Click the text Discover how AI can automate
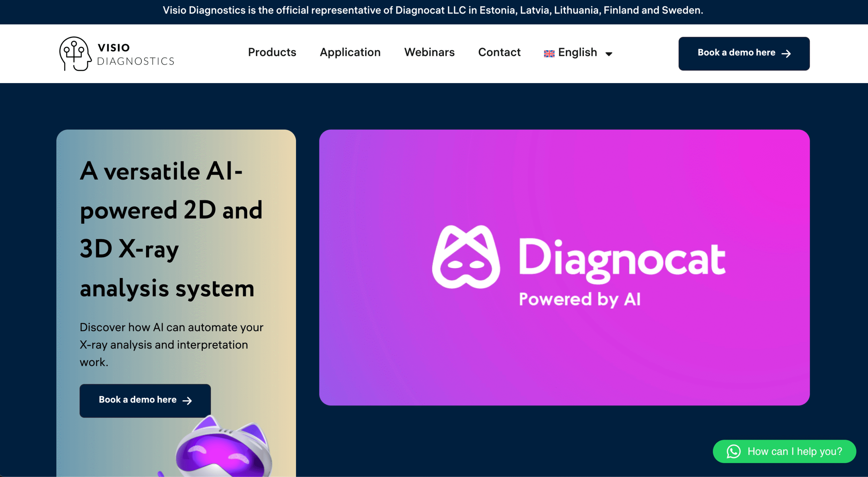 pos(172,344)
